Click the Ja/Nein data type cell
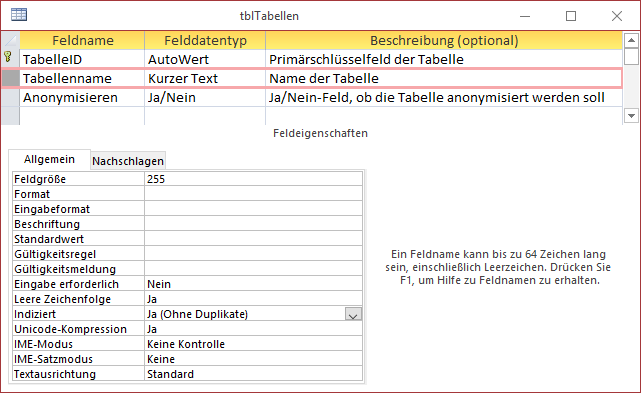This screenshot has width=641, height=393. 205,97
